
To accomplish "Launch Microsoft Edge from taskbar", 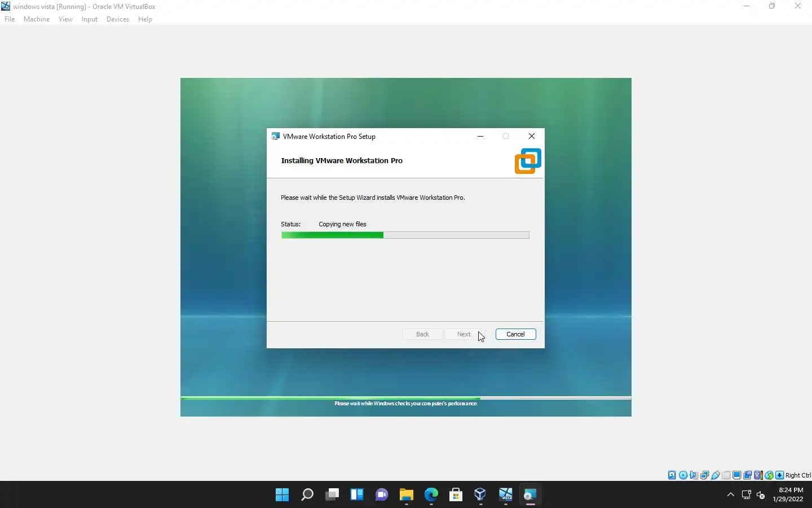I will point(431,495).
